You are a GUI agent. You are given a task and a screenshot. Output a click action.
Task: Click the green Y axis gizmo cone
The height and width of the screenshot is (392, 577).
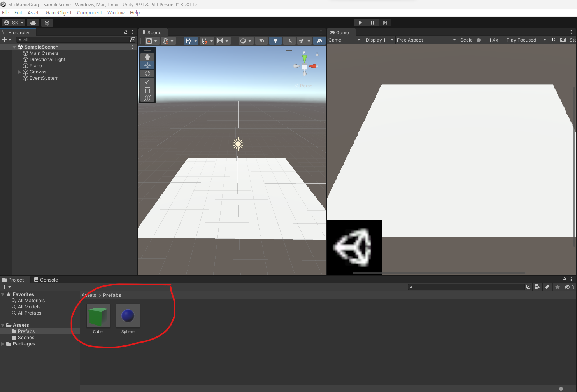(305, 58)
